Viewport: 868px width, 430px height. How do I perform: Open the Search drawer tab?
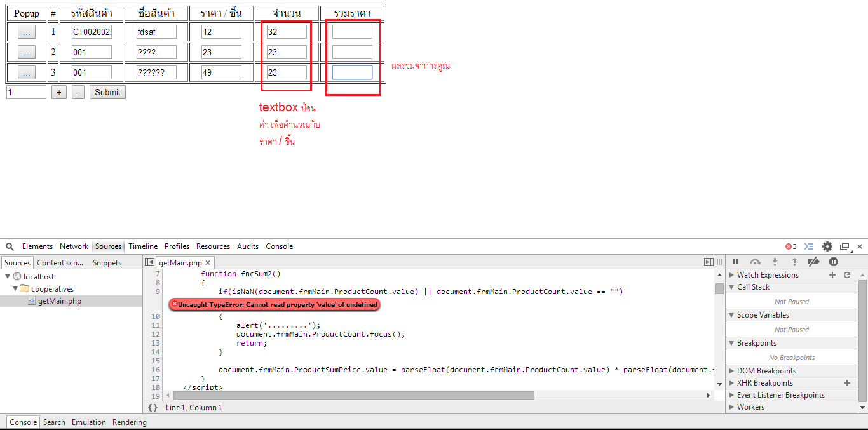click(x=54, y=422)
